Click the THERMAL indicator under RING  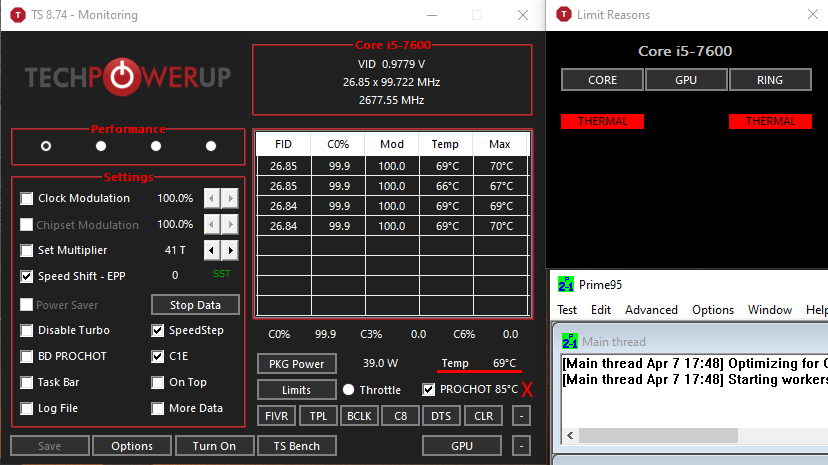(x=770, y=121)
